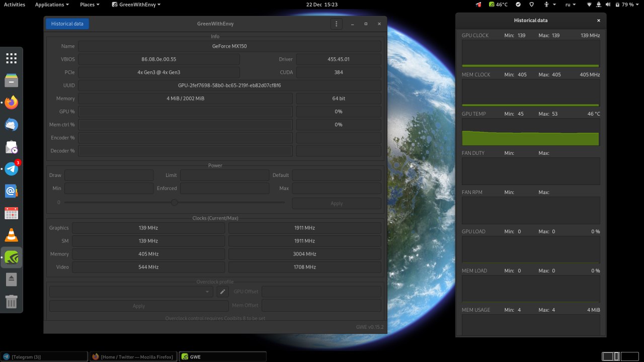Open the contacts app with the @ icon
Viewport: 644px width, 362px height.
(x=12, y=191)
